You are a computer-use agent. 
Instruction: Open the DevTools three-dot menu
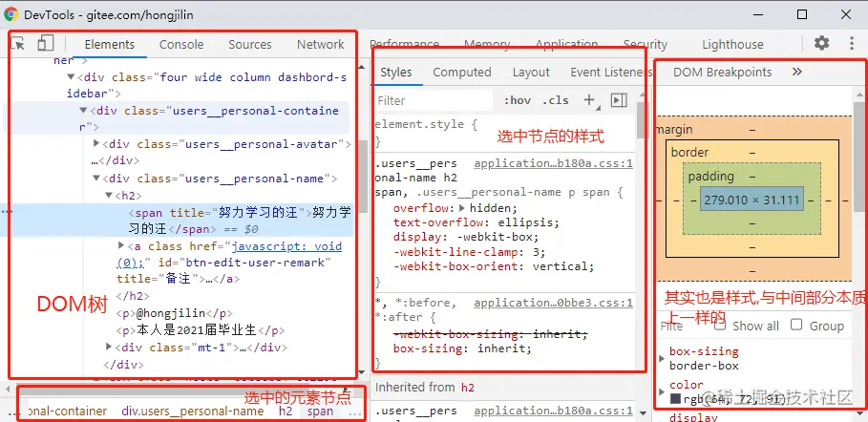[x=852, y=43]
